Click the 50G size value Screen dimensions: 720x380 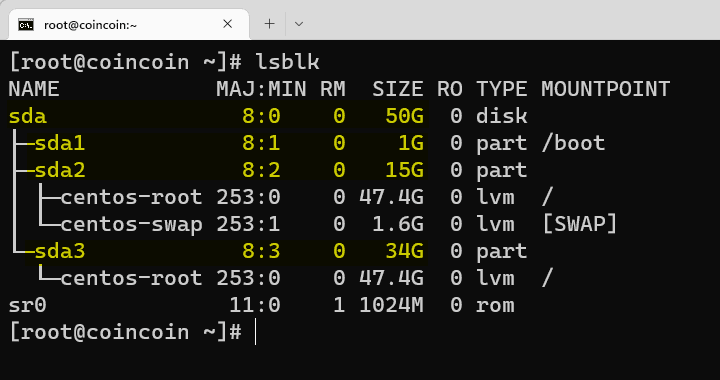click(405, 116)
